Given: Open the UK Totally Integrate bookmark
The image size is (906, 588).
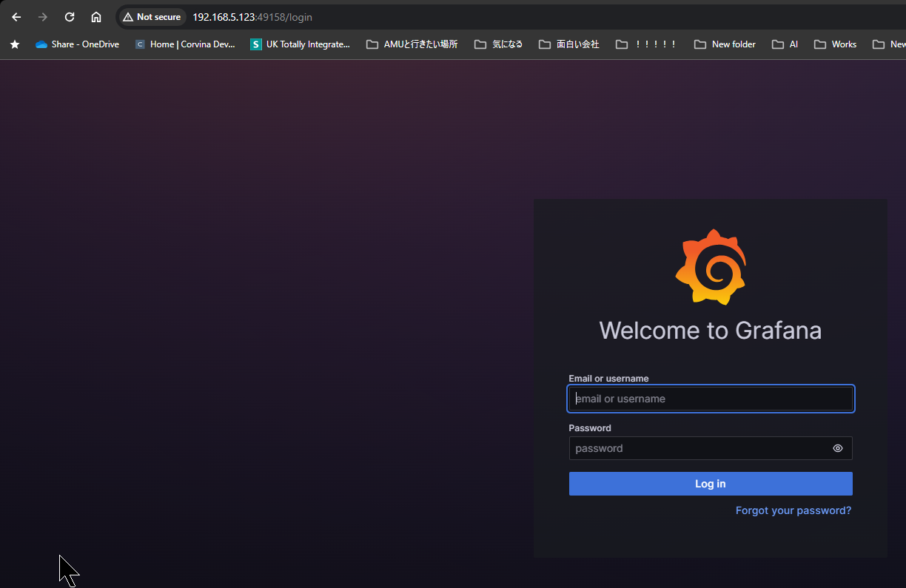Looking at the screenshot, I should tap(301, 44).
